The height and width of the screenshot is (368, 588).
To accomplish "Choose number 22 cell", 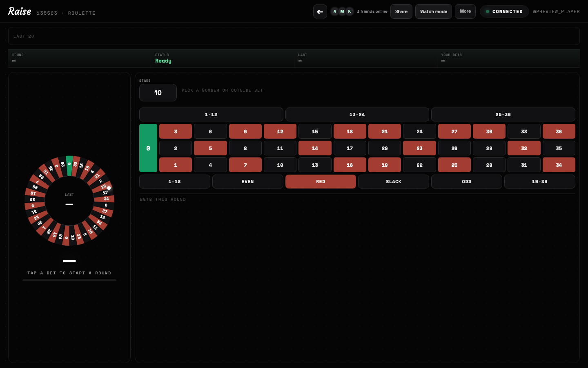I will (419, 165).
